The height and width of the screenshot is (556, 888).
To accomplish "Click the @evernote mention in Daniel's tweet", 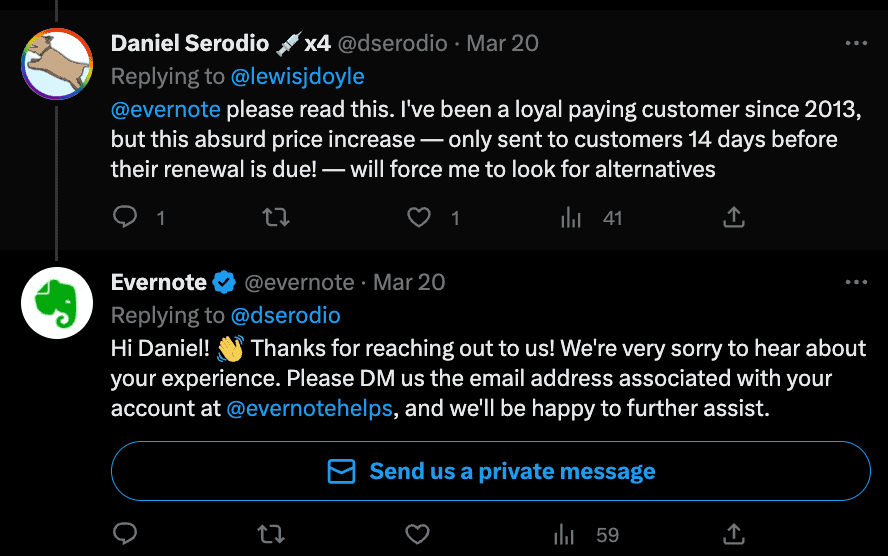I will [166, 108].
